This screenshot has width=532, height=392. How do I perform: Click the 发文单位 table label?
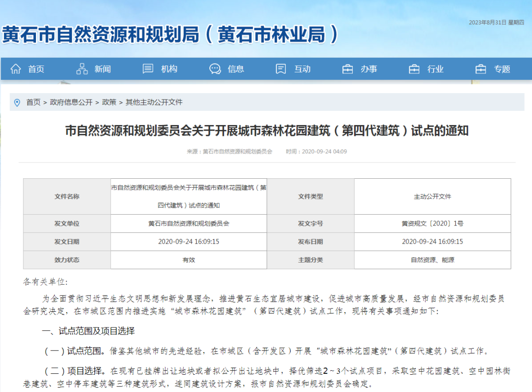67,224
